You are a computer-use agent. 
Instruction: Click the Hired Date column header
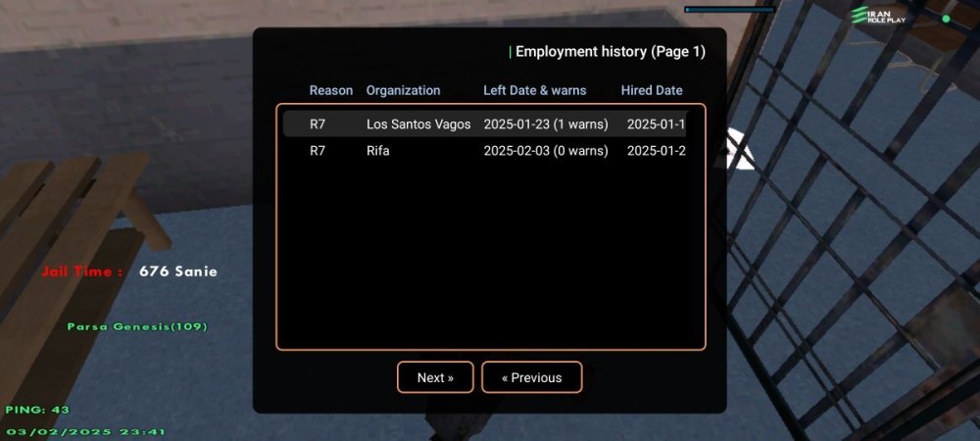coord(651,90)
